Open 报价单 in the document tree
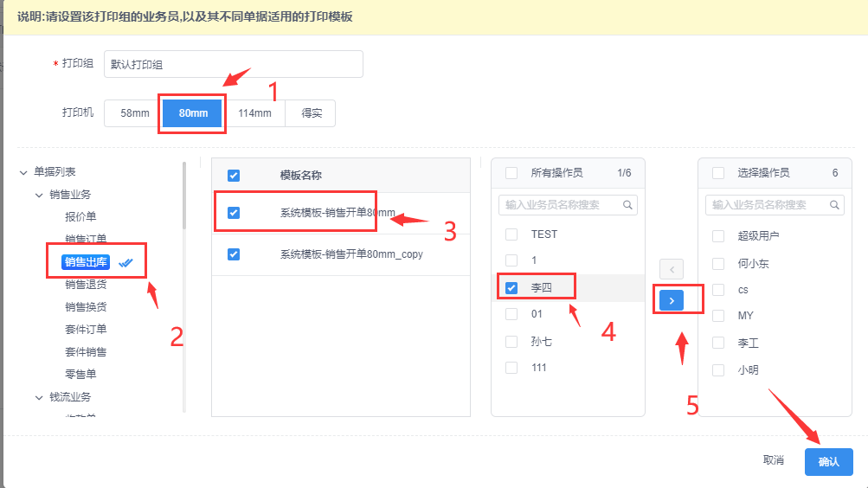868x488 pixels. pyautogui.click(x=80, y=216)
